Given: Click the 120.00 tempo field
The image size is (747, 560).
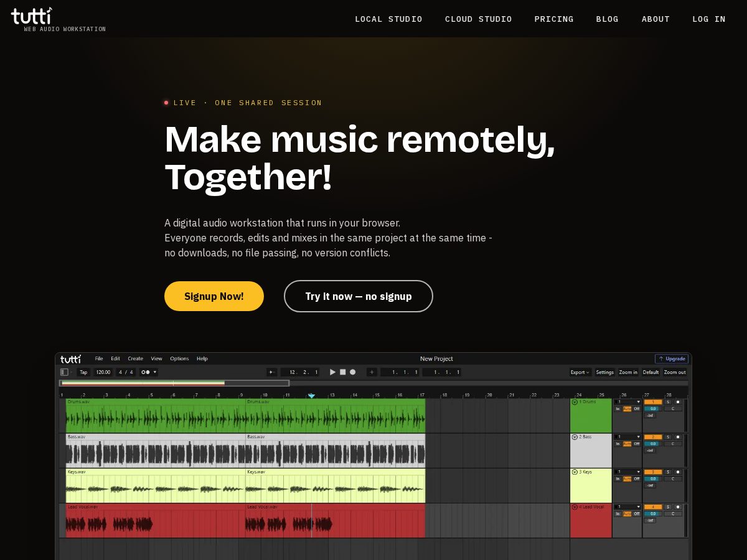Looking at the screenshot, I should click(x=103, y=372).
